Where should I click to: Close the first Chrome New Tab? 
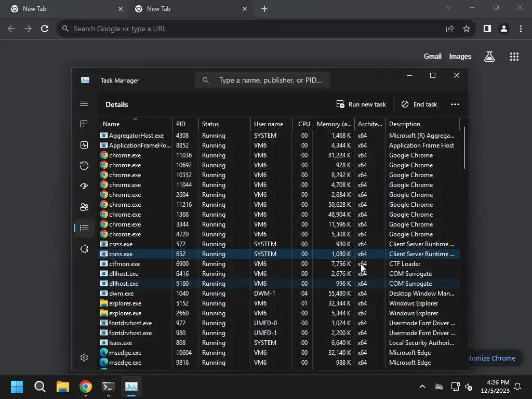click(x=120, y=9)
